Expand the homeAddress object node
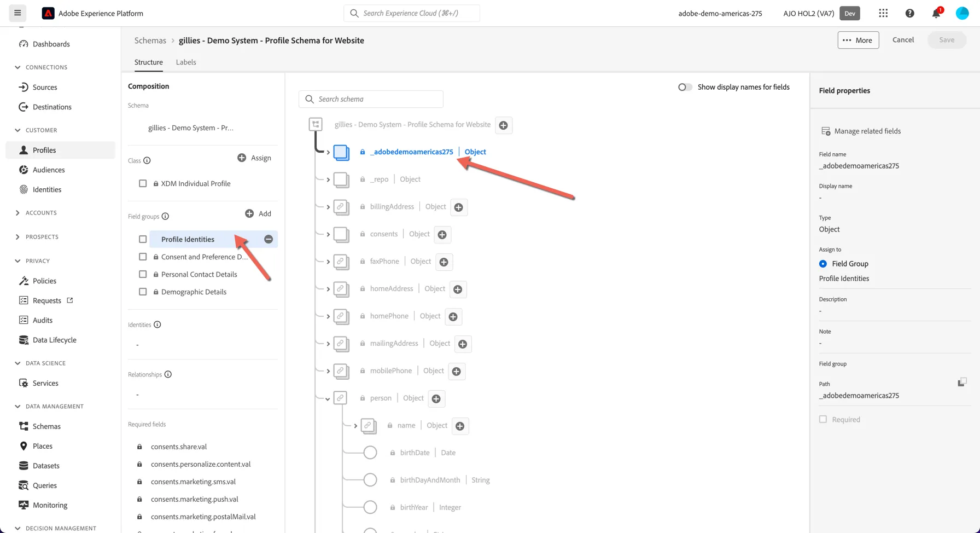Image resolution: width=980 pixels, height=533 pixels. coord(328,289)
